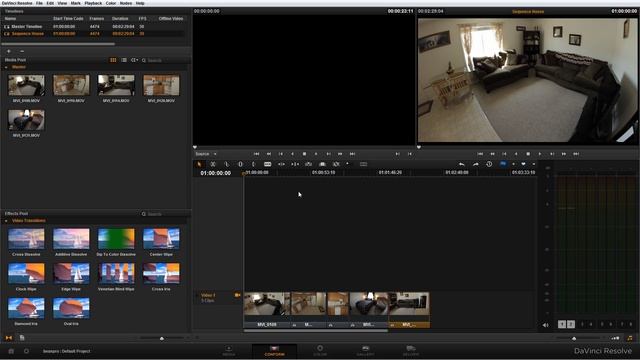Play forward in the source viewer

(316, 154)
